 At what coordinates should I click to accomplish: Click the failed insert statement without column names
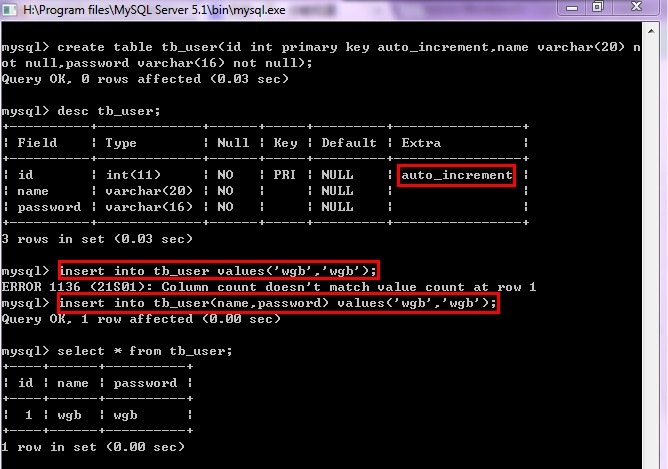point(218,271)
